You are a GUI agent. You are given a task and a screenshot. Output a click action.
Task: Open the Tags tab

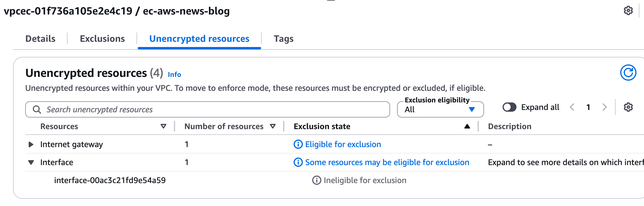pos(283,39)
